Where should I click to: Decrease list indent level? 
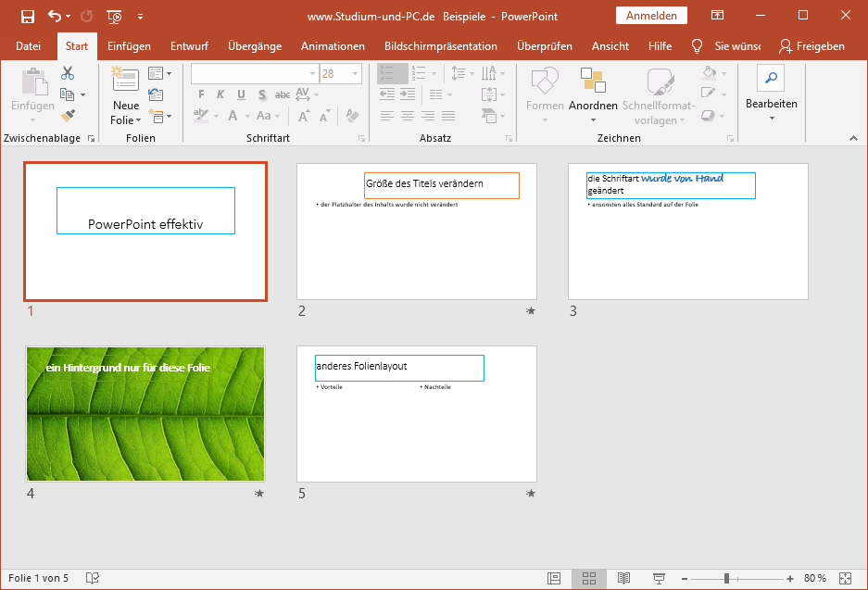(387, 94)
